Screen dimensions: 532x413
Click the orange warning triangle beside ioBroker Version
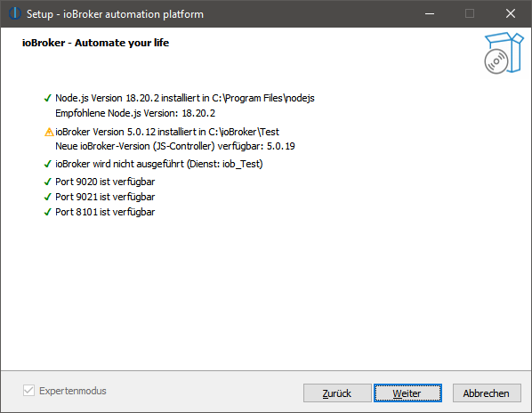(x=49, y=132)
